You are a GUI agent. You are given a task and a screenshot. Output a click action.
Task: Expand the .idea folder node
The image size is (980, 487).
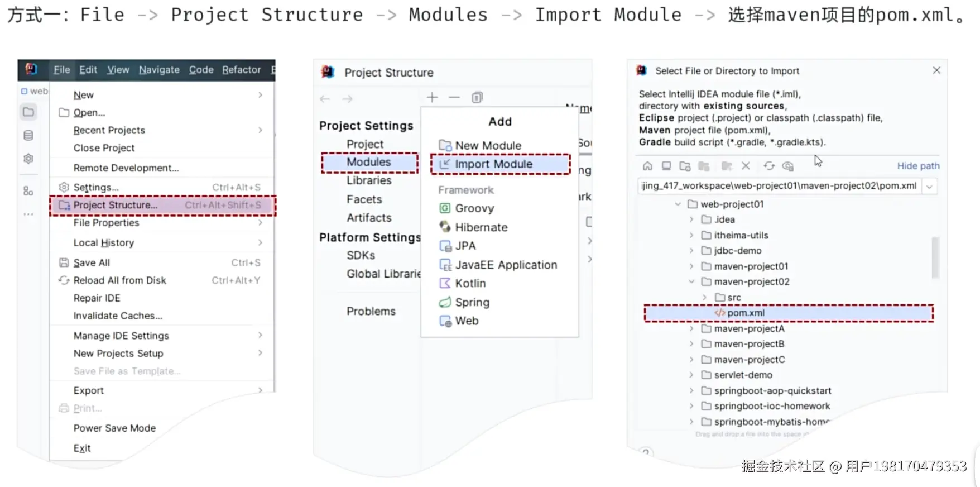(x=691, y=219)
